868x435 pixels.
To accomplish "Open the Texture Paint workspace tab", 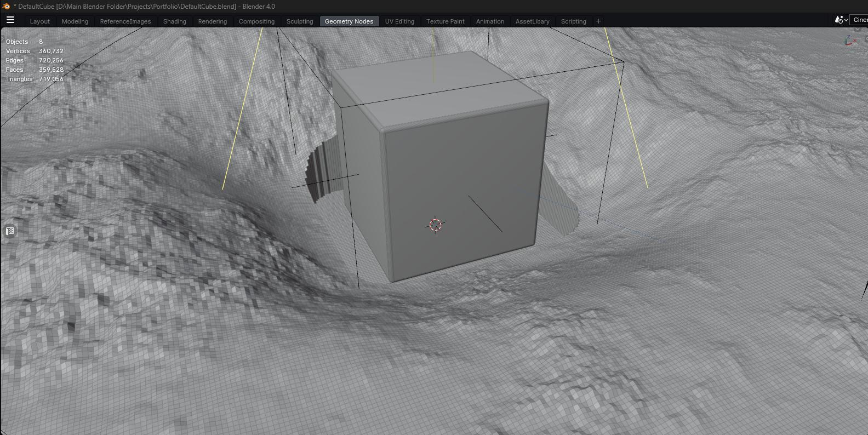I will [446, 21].
